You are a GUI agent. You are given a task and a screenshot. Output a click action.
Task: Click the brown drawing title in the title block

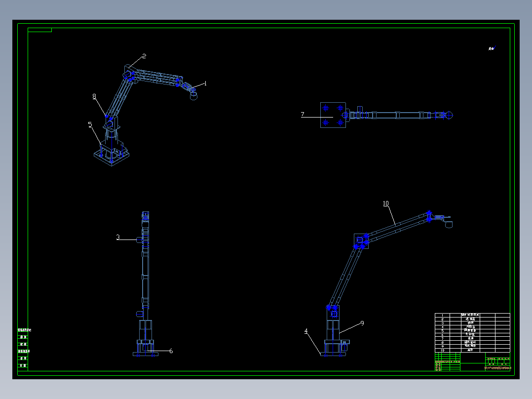498,368
